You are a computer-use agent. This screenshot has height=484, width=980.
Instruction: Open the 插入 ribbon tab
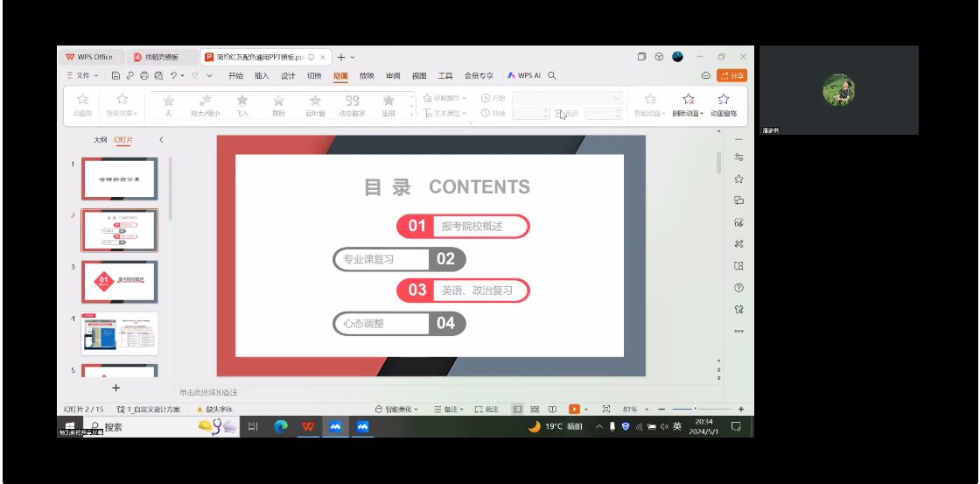coord(261,76)
